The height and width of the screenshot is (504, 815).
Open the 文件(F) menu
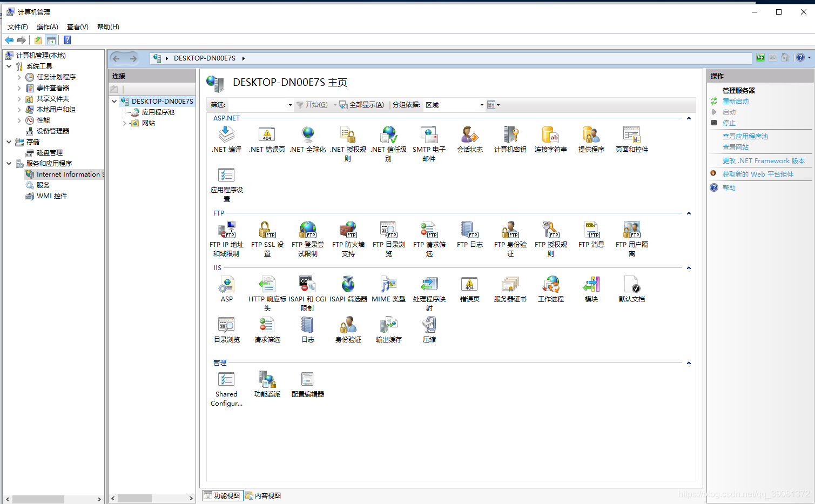(x=18, y=27)
